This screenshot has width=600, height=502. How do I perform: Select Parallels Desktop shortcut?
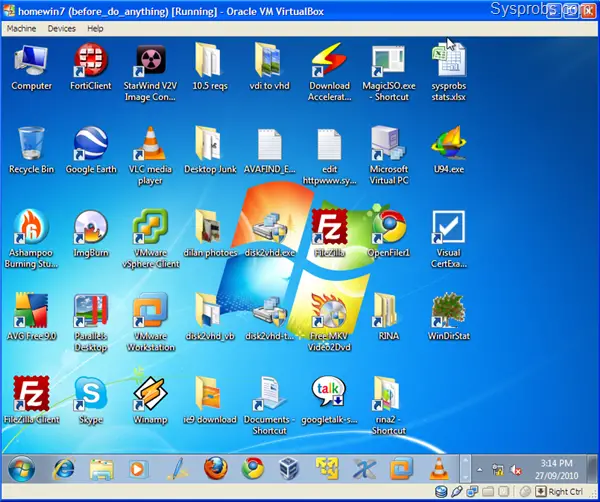(x=91, y=323)
